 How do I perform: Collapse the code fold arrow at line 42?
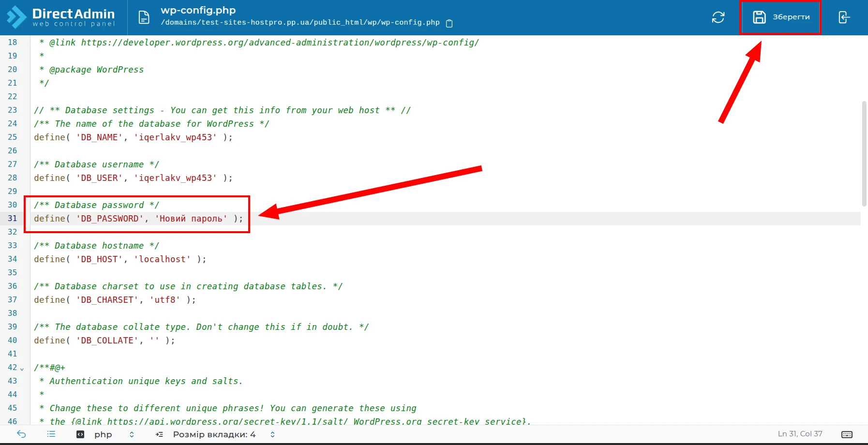click(22, 369)
